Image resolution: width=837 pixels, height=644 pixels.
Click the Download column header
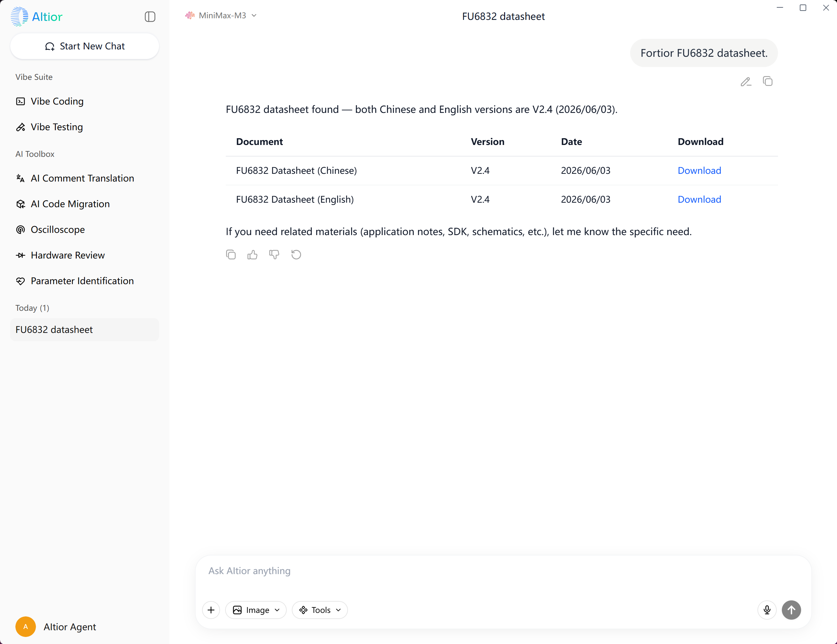701,142
